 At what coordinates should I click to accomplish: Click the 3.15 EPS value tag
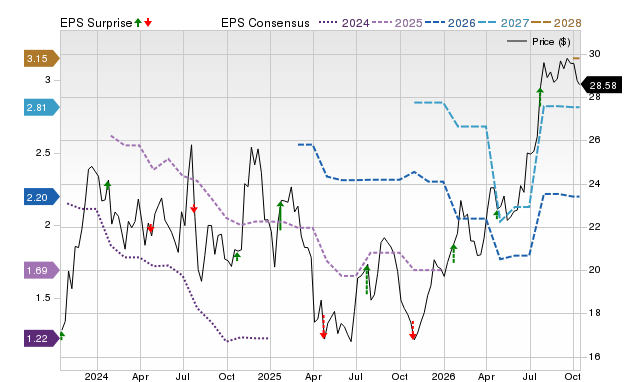42,58
